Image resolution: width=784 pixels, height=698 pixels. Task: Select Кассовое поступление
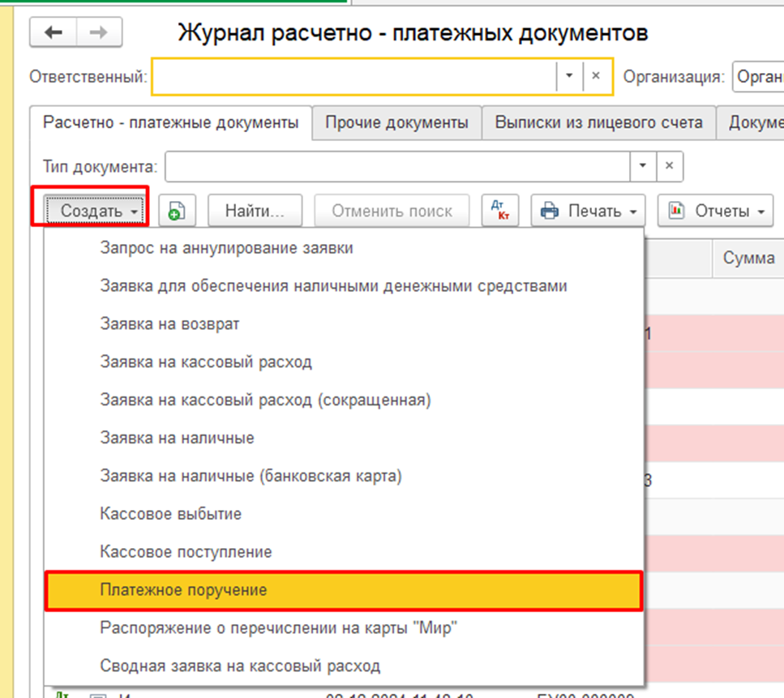[344, 552]
